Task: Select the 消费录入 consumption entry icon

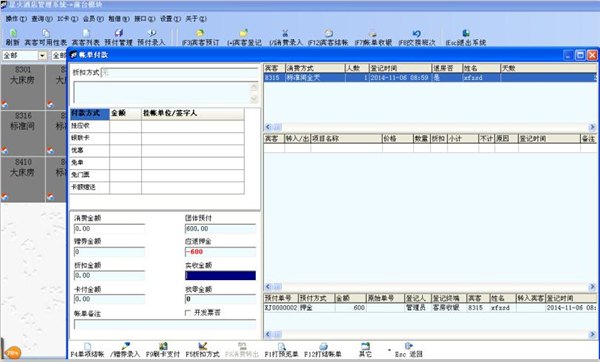Action: (285, 38)
